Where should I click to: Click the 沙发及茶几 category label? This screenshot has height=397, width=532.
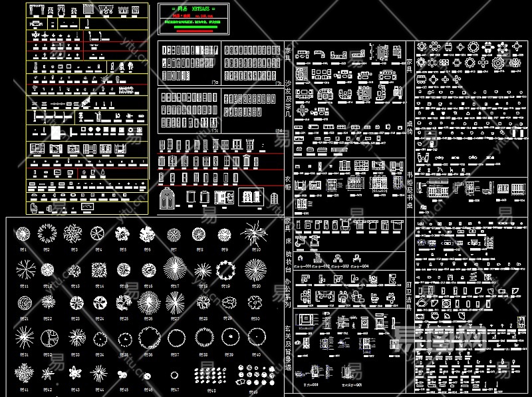(x=288, y=98)
